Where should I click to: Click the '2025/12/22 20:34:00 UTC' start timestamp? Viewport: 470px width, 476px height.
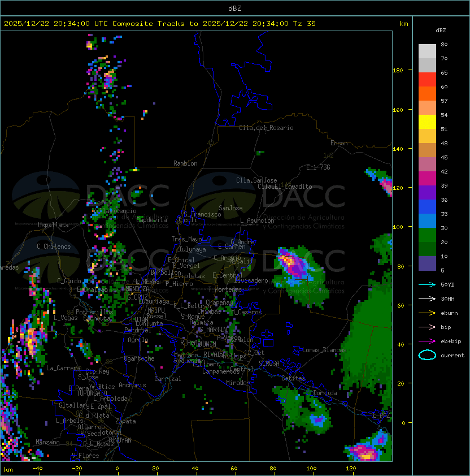(x=56, y=24)
